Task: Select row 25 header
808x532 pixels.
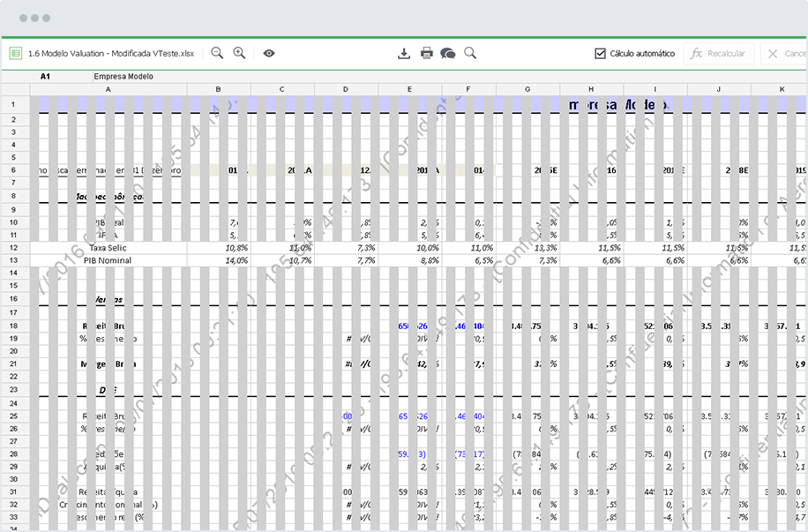Action: pos(13,416)
